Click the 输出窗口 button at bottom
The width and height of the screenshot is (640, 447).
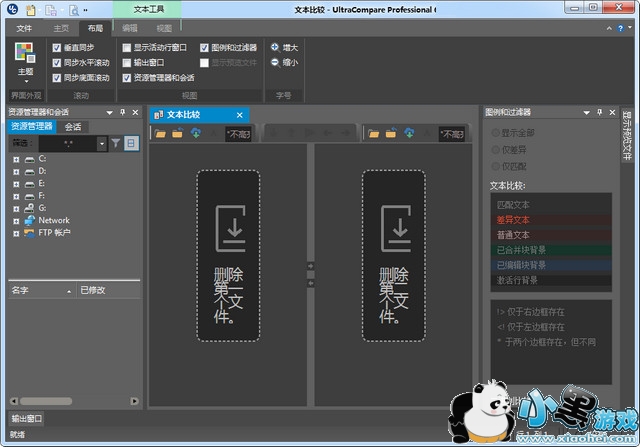(x=27, y=418)
